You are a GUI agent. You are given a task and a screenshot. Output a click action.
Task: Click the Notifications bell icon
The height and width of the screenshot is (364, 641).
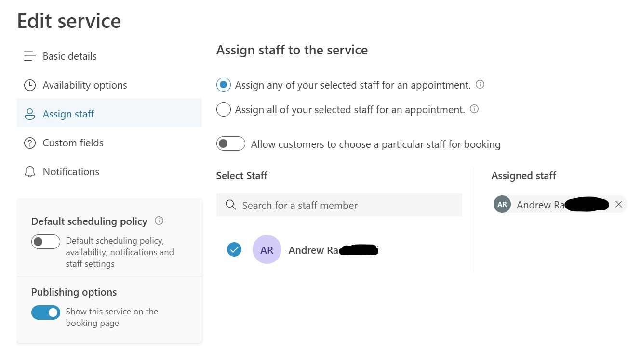[x=30, y=172]
